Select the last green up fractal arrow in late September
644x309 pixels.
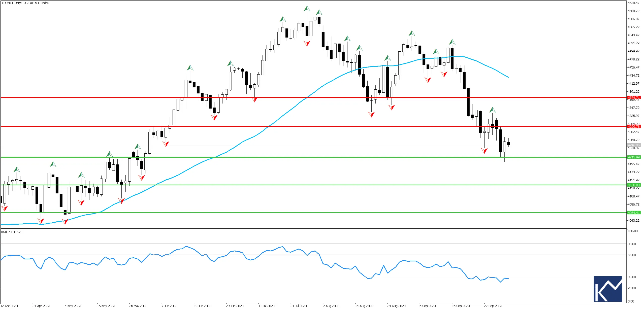[x=492, y=110]
